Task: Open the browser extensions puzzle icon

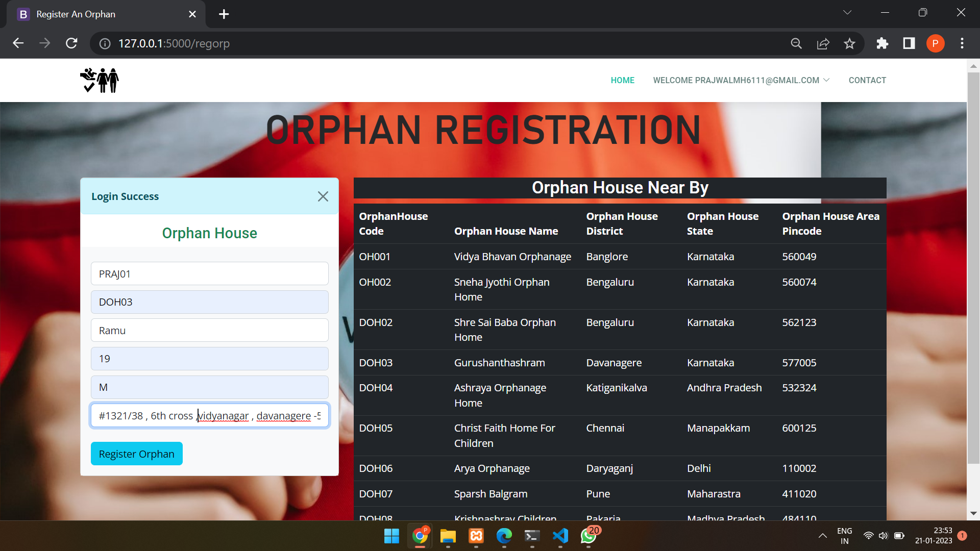Action: (883, 43)
